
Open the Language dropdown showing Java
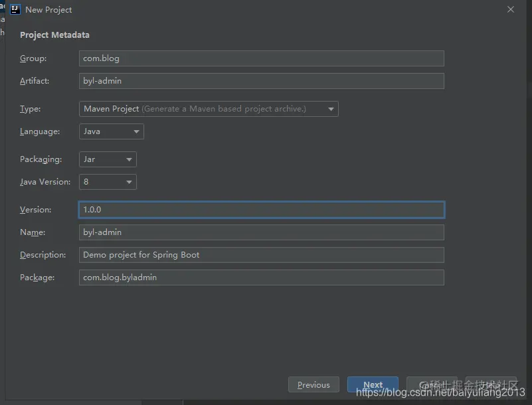point(112,131)
